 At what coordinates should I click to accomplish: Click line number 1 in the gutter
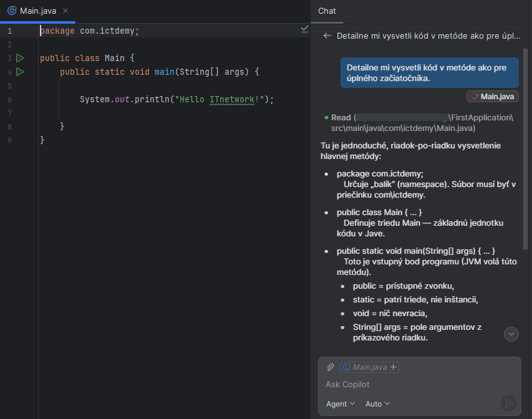click(x=10, y=31)
